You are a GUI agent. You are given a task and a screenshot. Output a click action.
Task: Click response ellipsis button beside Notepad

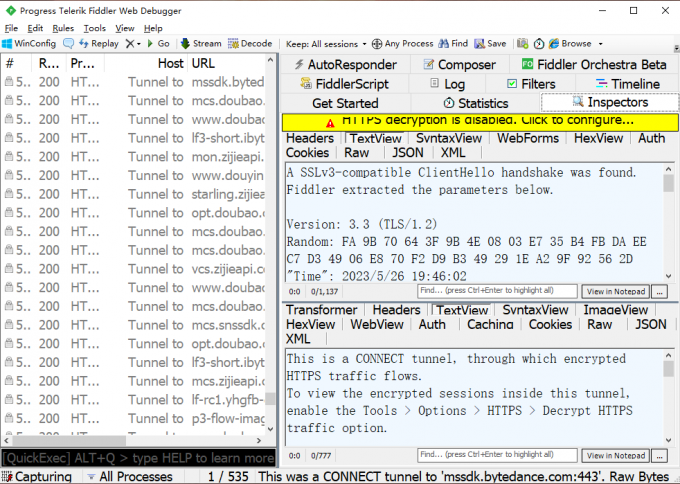click(x=660, y=456)
